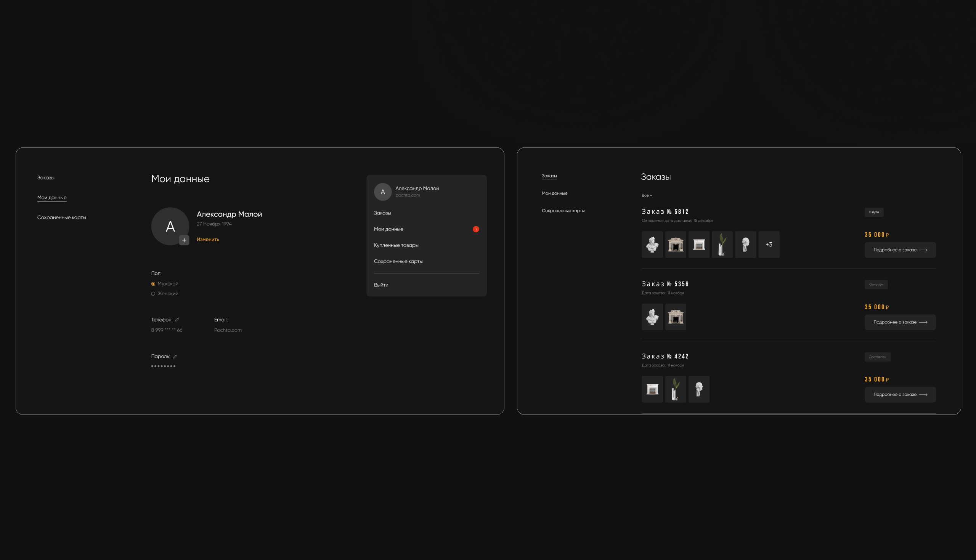Open Подробнее о заказе for order 5812
976x560 pixels.
click(900, 250)
